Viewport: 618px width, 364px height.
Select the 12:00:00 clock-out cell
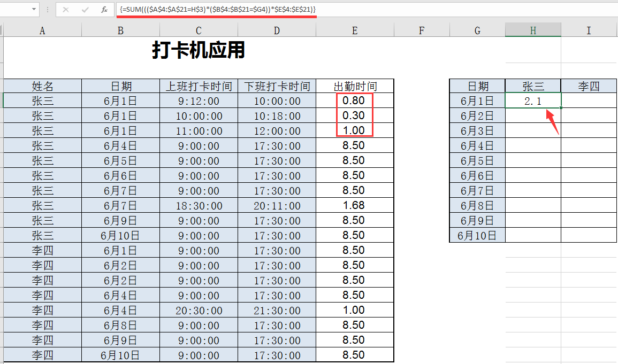(x=277, y=130)
